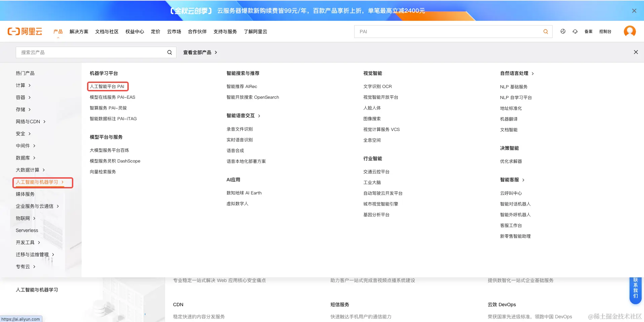Open the 了解阿里云 navigation item

click(x=255, y=32)
